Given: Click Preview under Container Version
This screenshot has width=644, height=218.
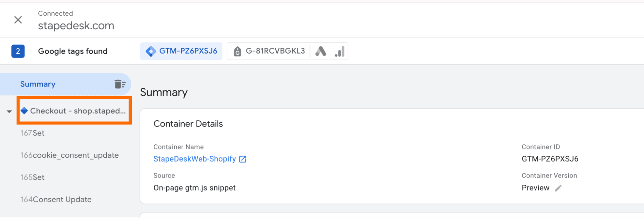Looking at the screenshot, I should coord(535,188).
